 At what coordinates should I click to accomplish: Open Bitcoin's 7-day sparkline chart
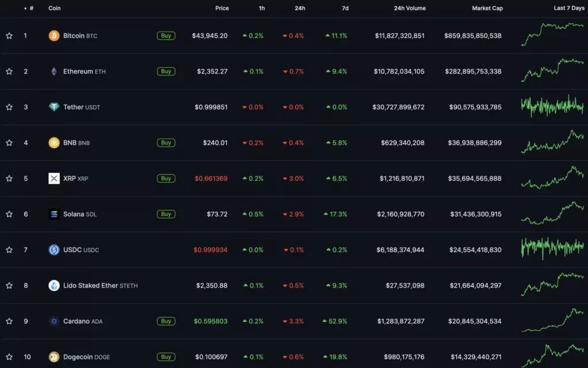tap(552, 34)
